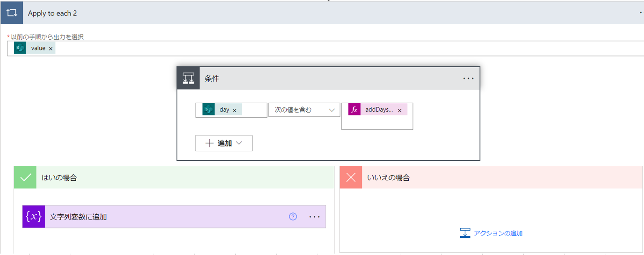Open the 次の値を含む operator dropdown
Image resolution: width=644 pixels, height=255 pixels.
[304, 110]
